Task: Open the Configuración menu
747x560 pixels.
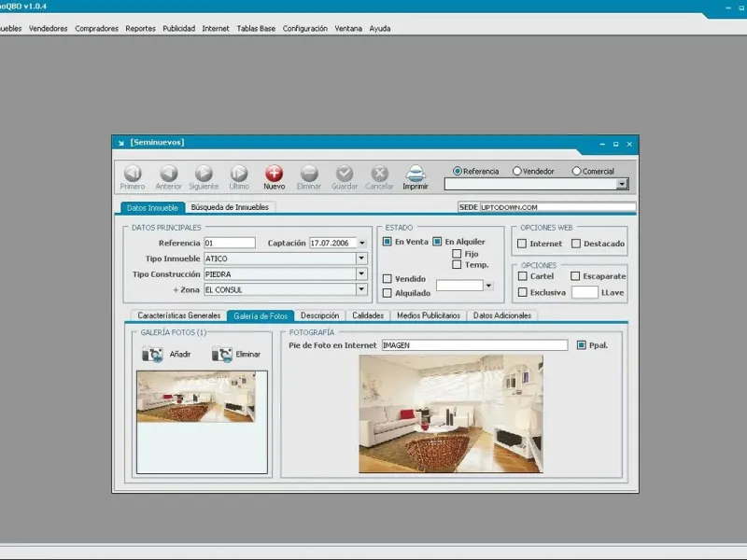Action: (x=305, y=29)
